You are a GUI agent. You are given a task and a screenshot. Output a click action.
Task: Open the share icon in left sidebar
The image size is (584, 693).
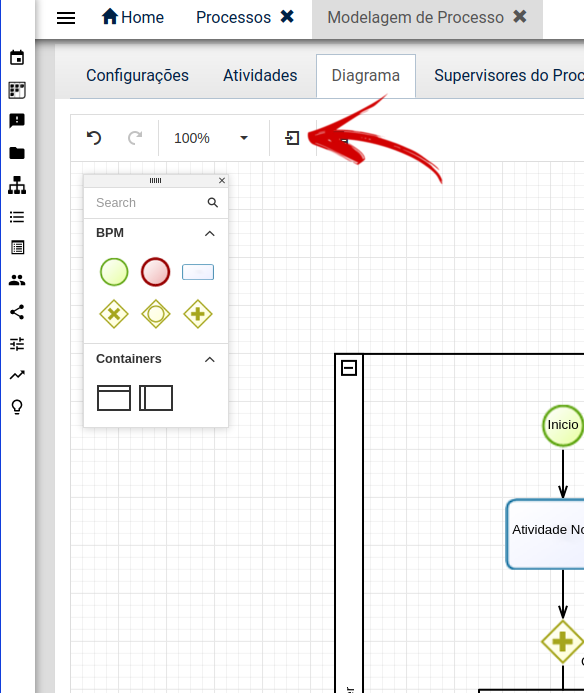coord(17,312)
